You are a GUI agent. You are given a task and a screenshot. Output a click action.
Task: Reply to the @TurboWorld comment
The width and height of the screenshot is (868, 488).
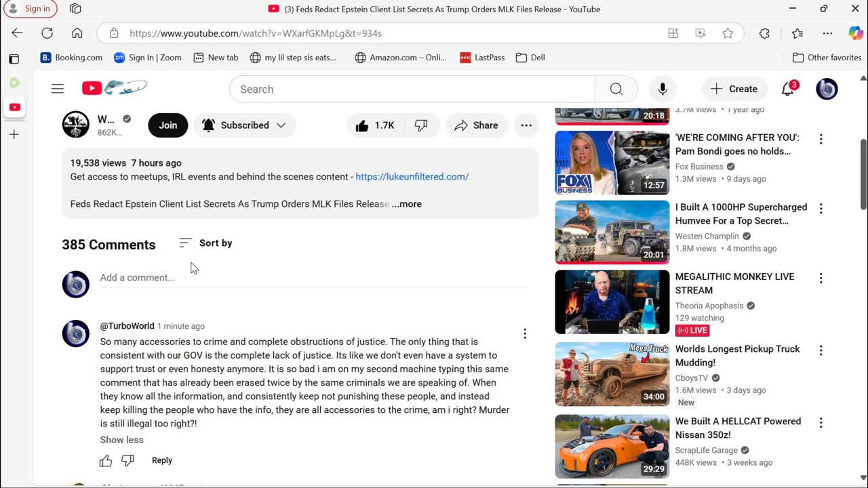162,461
